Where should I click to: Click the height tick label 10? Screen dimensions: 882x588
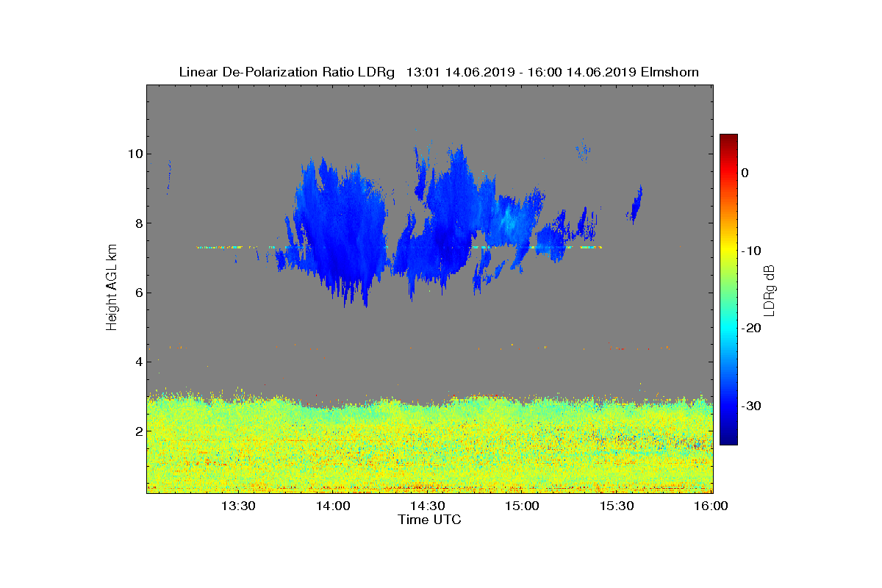coord(135,154)
